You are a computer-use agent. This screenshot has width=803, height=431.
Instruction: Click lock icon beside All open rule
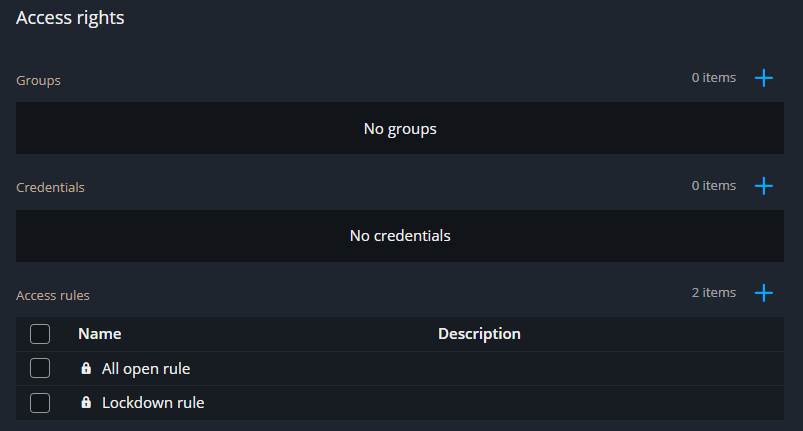click(86, 369)
